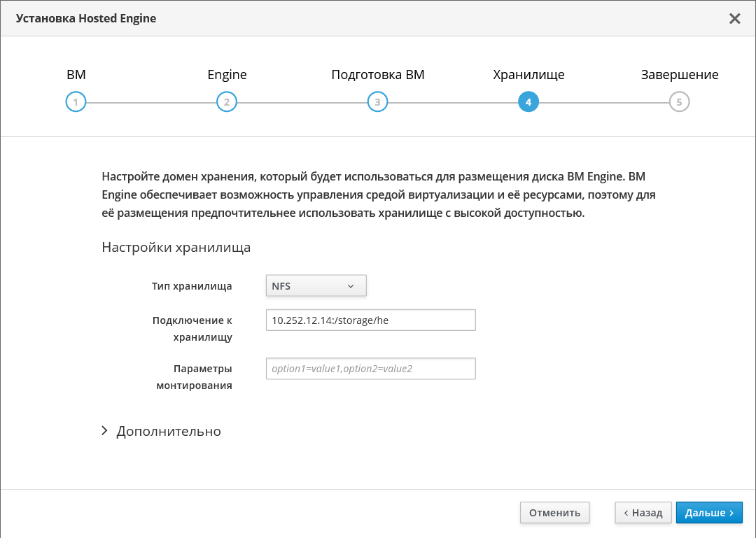Go to wizard step 2 circle
756x538 pixels.
coord(227,101)
